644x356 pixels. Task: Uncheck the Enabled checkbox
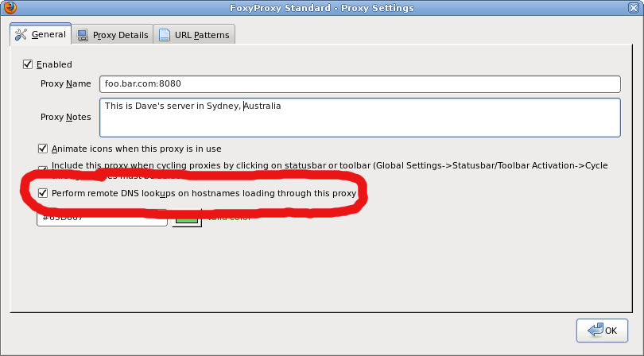(x=28, y=64)
